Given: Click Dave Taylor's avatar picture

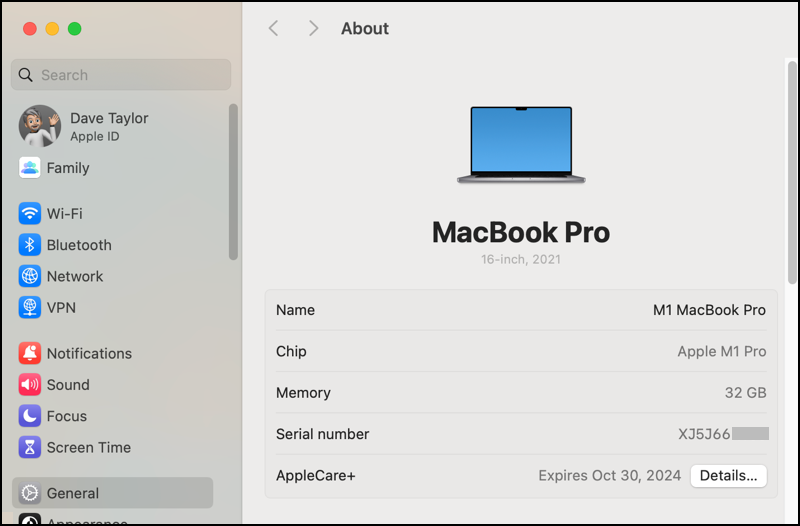Looking at the screenshot, I should [x=40, y=126].
